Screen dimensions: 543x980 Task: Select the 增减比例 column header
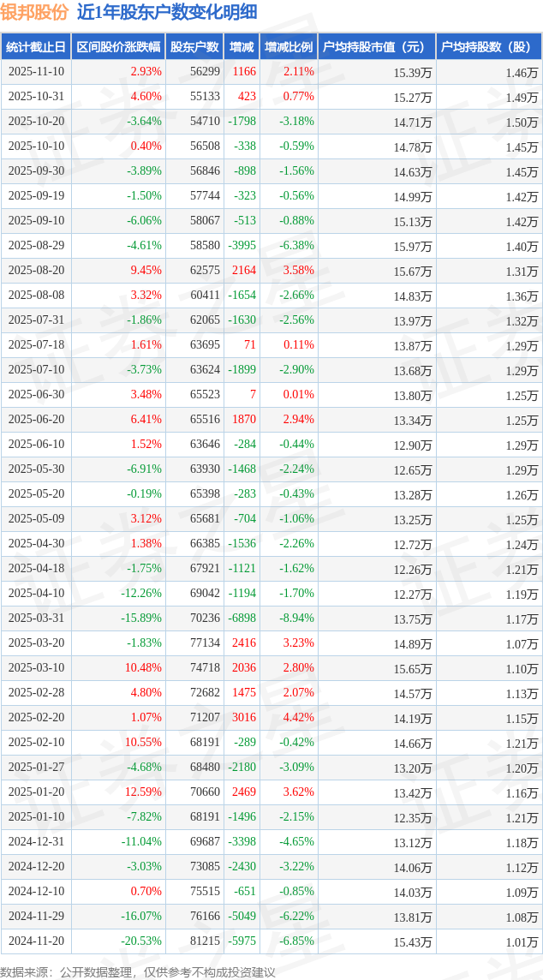(289, 47)
